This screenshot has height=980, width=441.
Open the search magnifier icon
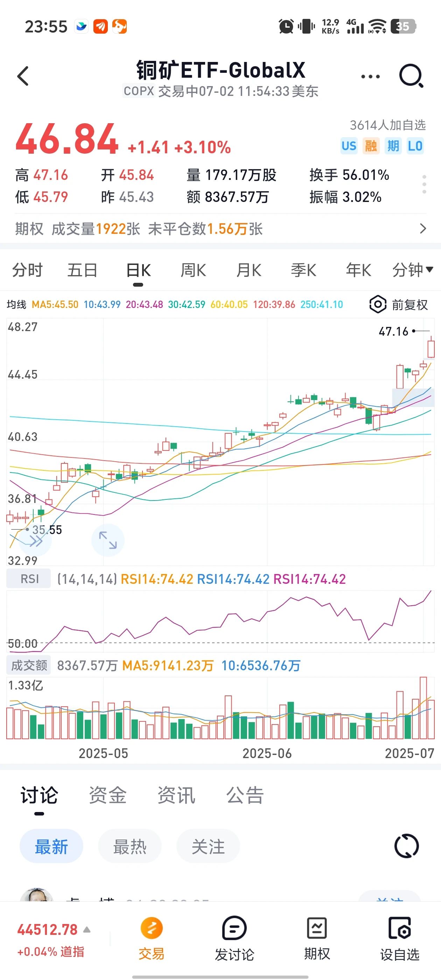411,76
